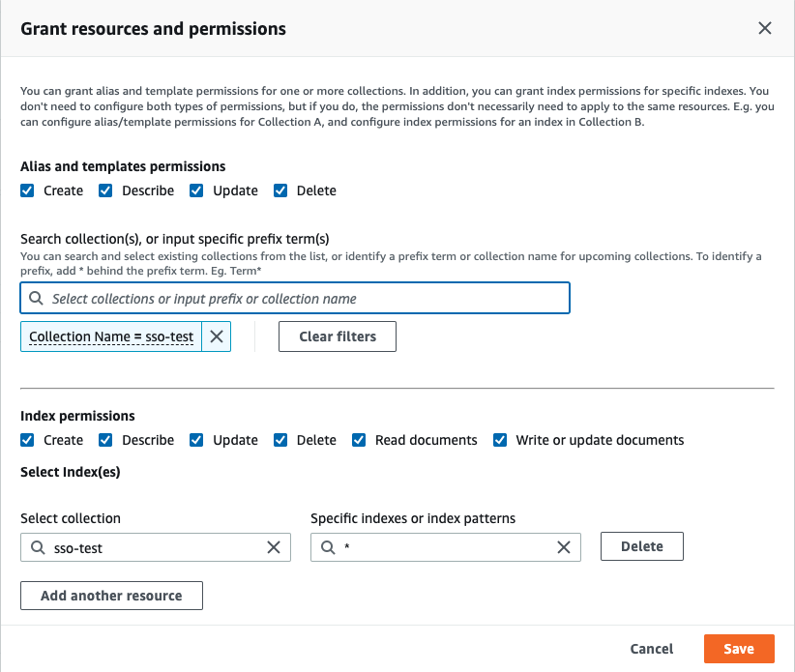The width and height of the screenshot is (795, 672).
Task: Toggle Write or update documents checkbox
Action: click(500, 440)
